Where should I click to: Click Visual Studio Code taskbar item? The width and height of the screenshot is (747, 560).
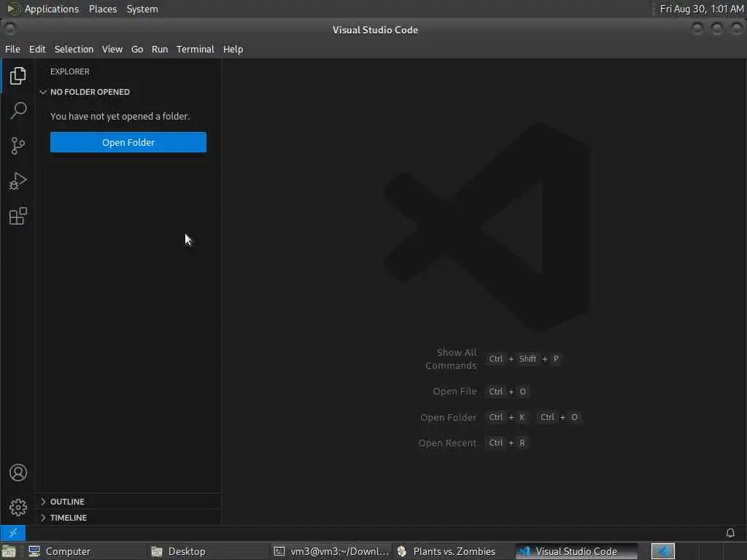click(x=576, y=551)
